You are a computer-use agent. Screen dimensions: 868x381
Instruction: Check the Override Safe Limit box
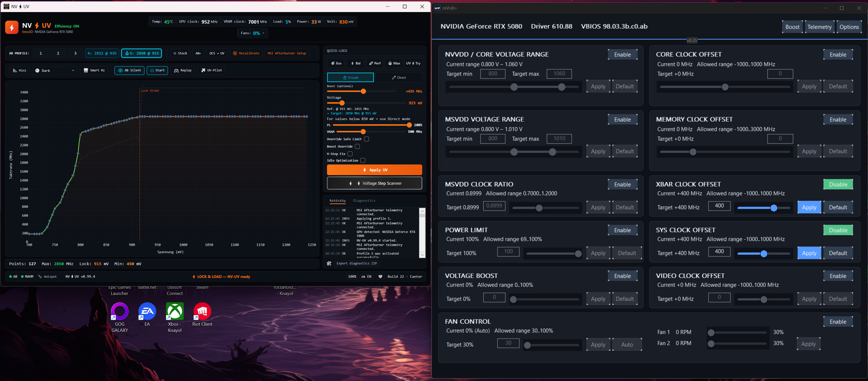[367, 139]
